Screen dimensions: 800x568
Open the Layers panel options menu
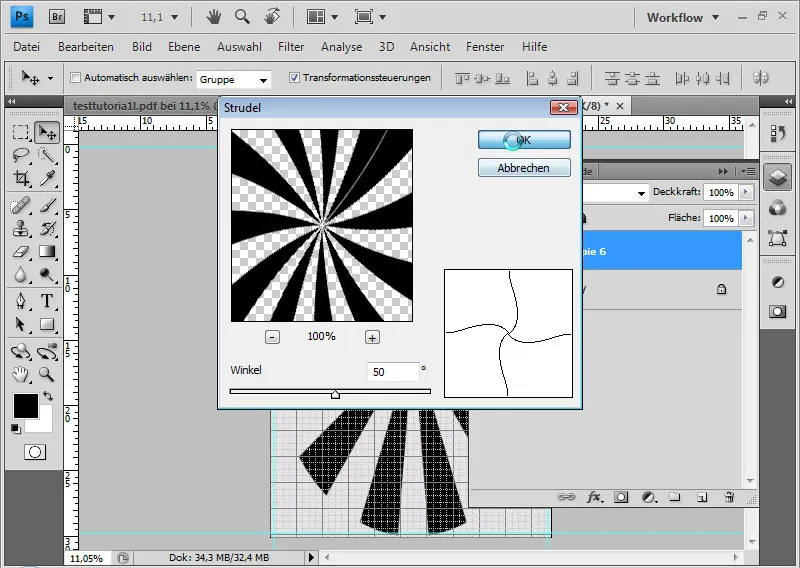pyautogui.click(x=748, y=171)
